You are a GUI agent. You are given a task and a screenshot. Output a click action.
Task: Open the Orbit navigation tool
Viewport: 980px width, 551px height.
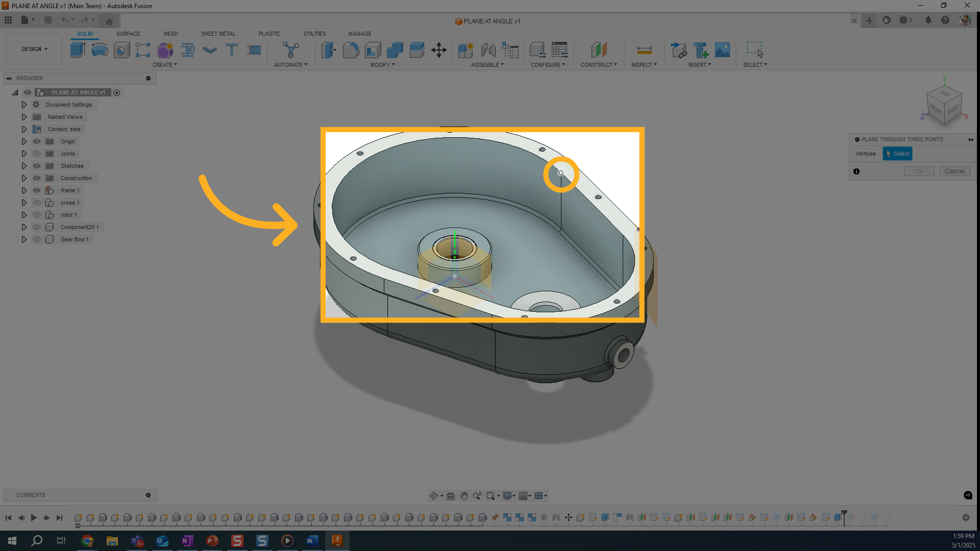(434, 495)
